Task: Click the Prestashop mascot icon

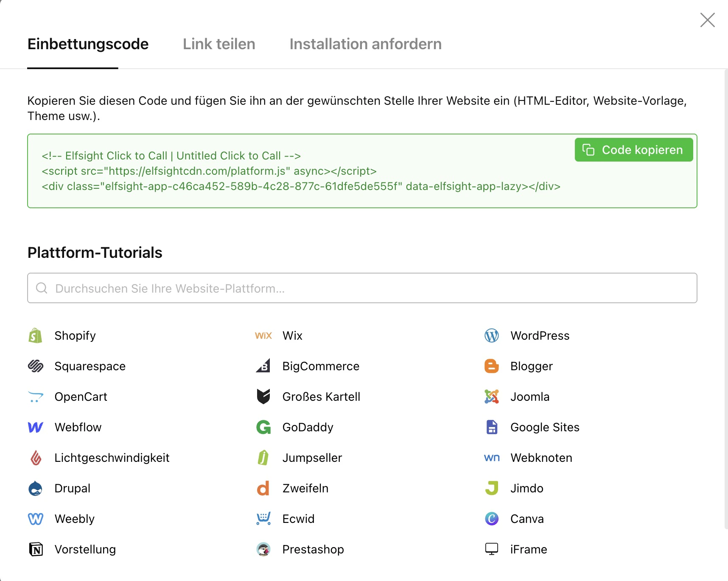Action: (263, 549)
